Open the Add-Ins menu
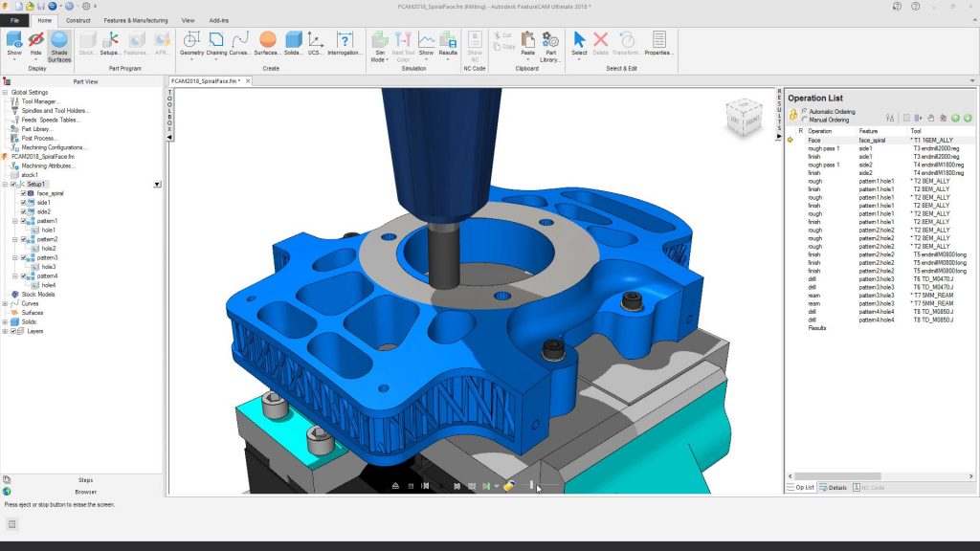980x551 pixels. (x=220, y=20)
